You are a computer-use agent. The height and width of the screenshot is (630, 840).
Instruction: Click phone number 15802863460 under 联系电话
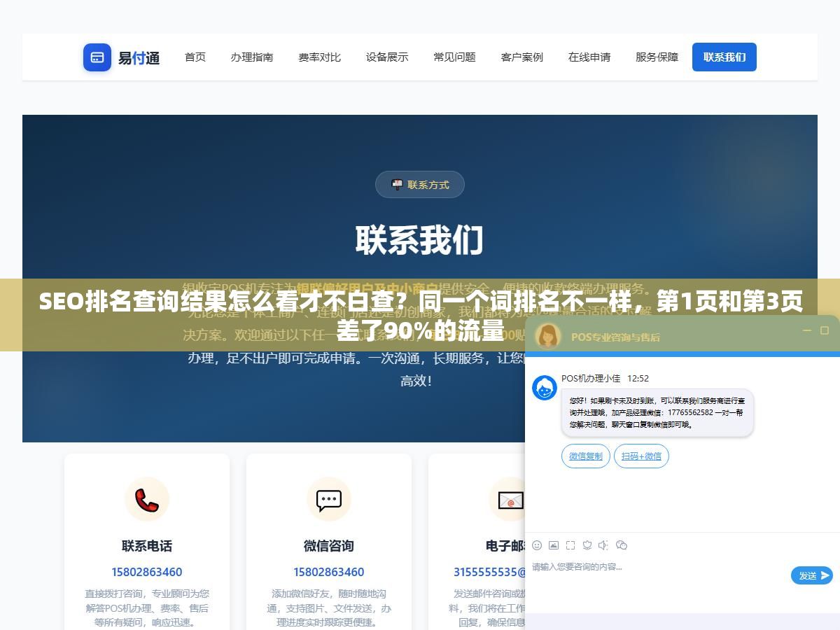147,572
